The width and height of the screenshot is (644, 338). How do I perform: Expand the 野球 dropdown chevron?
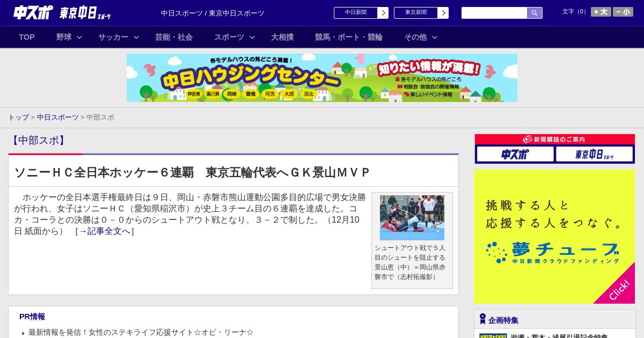pos(79,37)
